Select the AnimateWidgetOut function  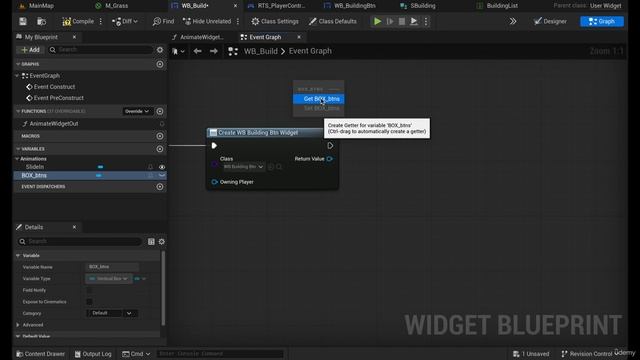[x=53, y=124]
